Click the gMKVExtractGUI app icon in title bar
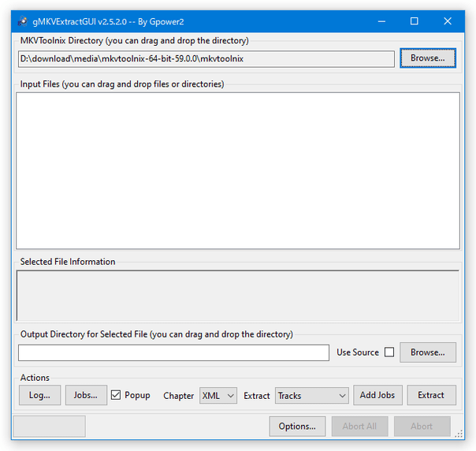This screenshot has width=476, height=451. [x=23, y=21]
